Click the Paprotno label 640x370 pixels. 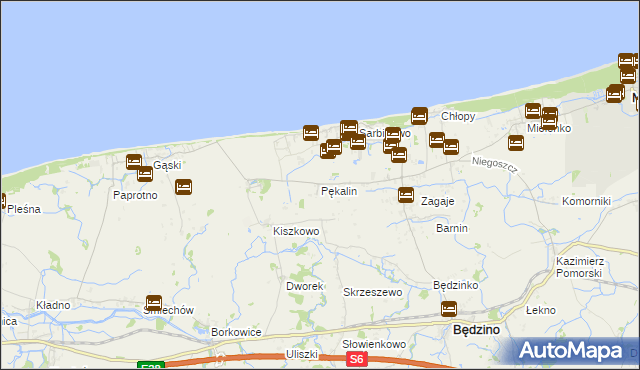(x=135, y=195)
